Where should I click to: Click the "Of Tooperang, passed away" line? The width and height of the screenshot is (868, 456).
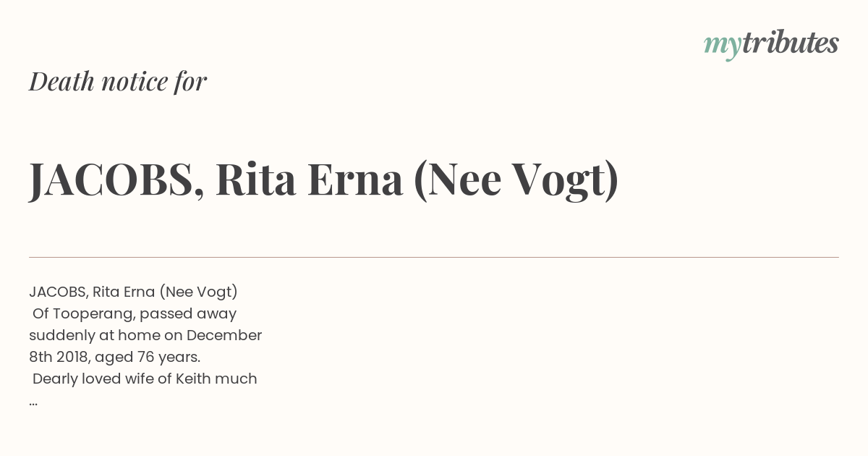coord(135,314)
